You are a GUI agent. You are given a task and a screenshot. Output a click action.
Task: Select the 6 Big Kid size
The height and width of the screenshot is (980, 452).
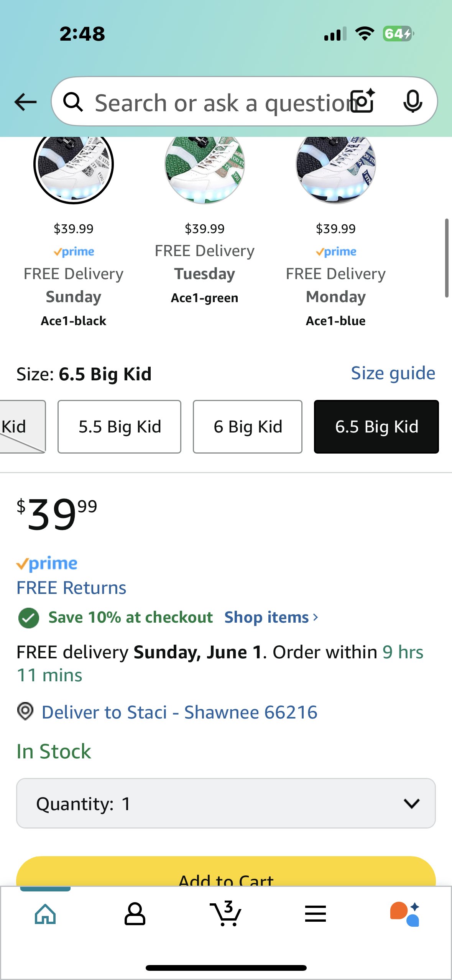click(x=248, y=427)
